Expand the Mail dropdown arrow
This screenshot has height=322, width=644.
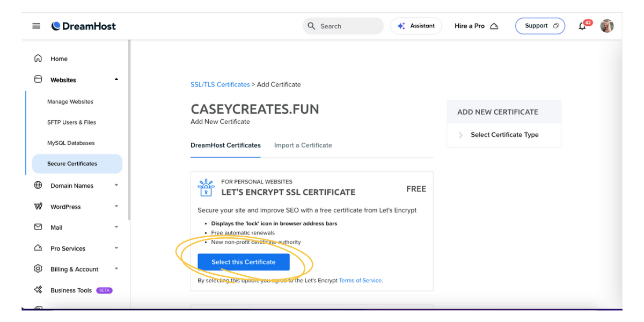coord(116,227)
